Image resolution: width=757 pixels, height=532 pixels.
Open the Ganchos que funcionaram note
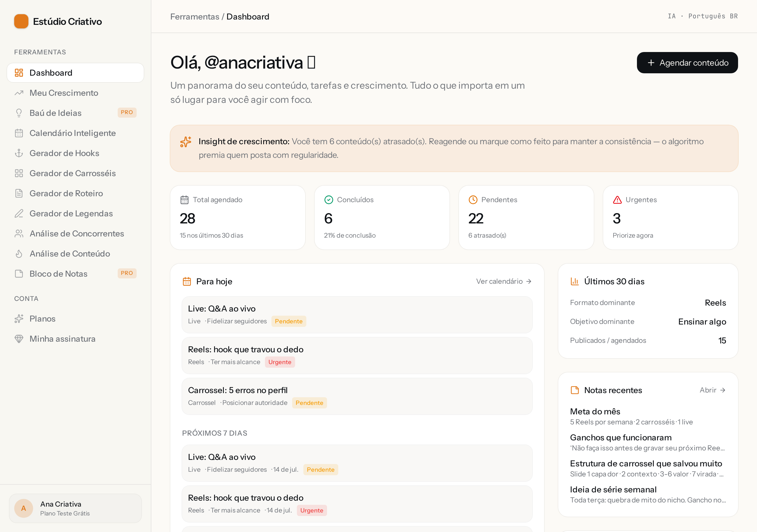648,443
